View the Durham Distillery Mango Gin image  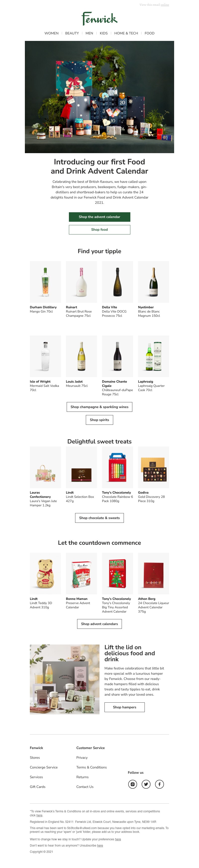(x=45, y=282)
